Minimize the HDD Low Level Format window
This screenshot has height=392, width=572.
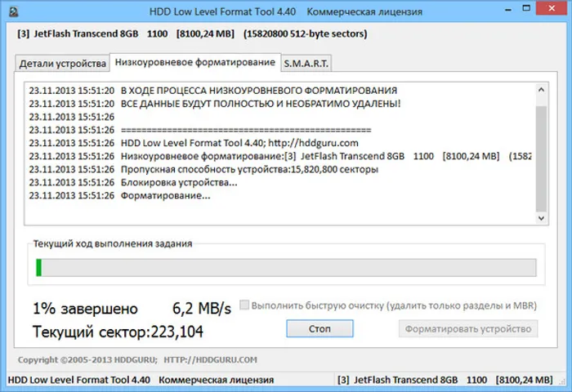pos(508,11)
